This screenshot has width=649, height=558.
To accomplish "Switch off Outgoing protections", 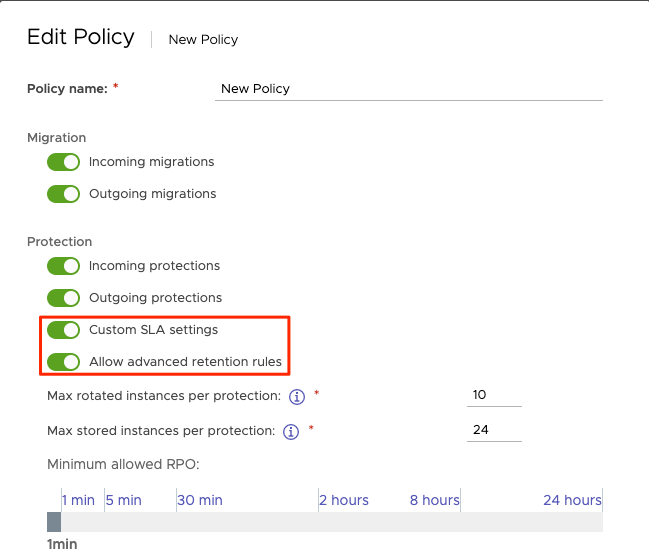I will pos(64,298).
